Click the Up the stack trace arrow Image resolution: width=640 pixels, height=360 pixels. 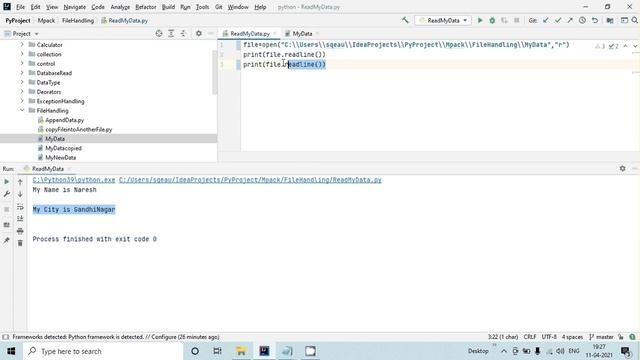coord(20,182)
